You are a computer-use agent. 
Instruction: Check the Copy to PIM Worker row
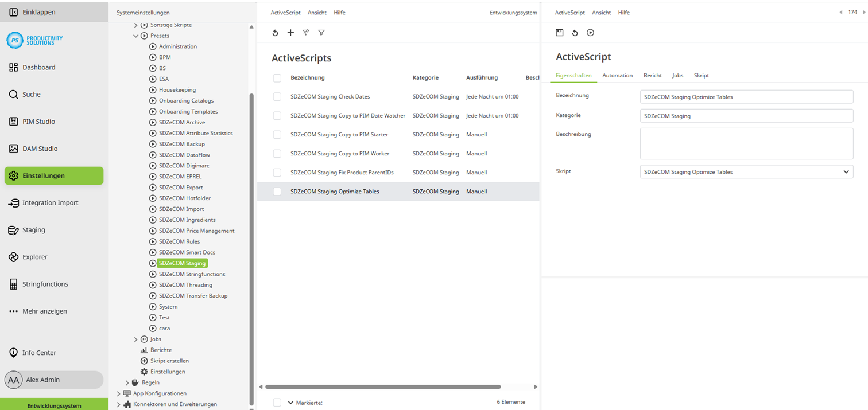[x=277, y=154]
